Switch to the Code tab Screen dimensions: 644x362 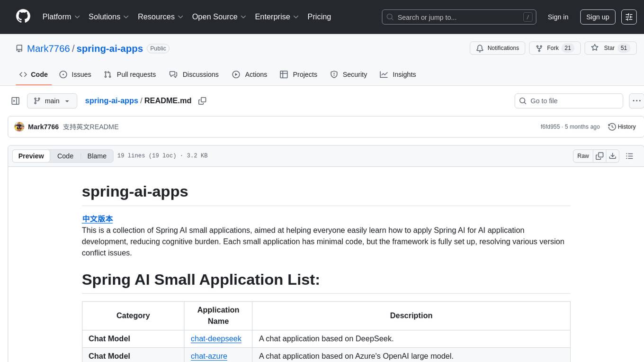pyautogui.click(x=34, y=74)
